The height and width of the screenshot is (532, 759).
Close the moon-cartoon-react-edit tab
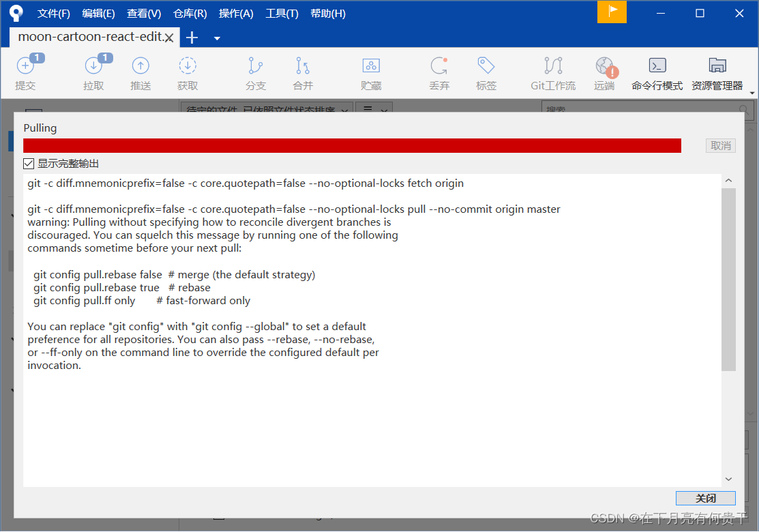point(169,38)
